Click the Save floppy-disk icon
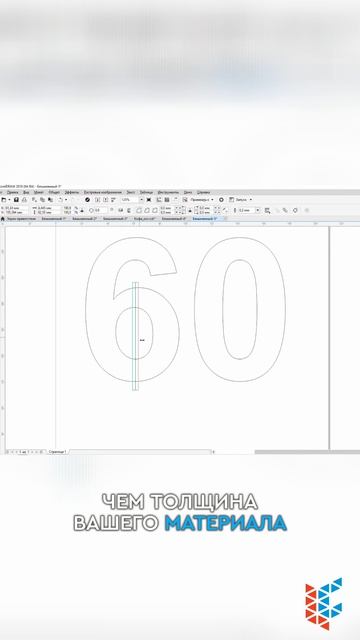 pos(16,200)
